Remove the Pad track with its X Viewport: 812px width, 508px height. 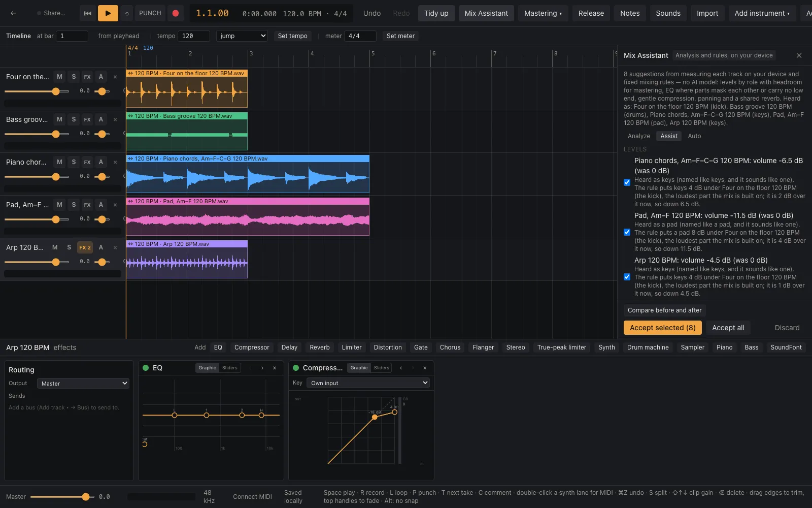click(115, 205)
